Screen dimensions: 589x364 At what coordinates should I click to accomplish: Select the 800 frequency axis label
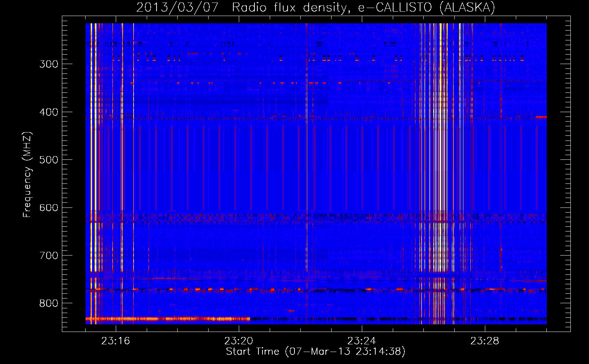tap(49, 304)
